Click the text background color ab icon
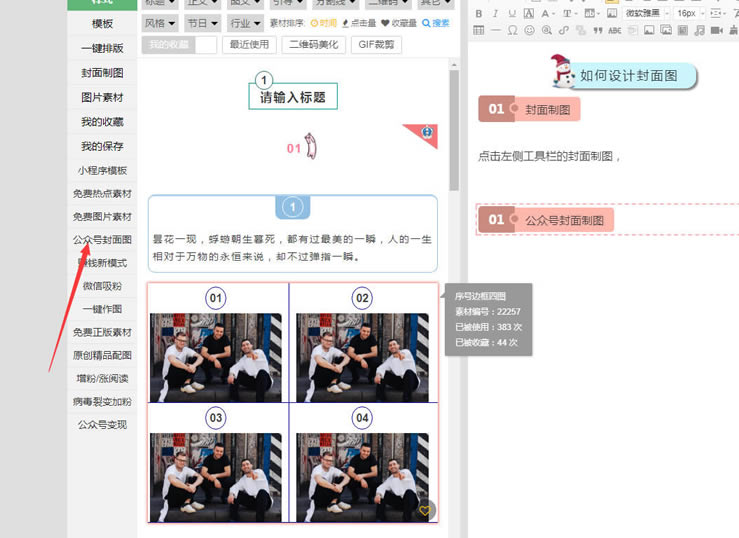 (590, 13)
